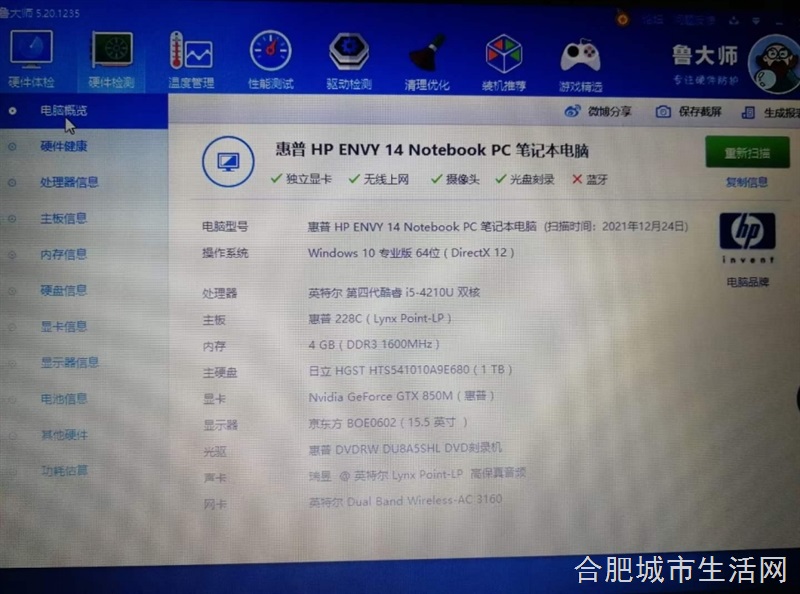Click the 微博分享 share icon
The image size is (800, 594).
pyautogui.click(x=573, y=112)
